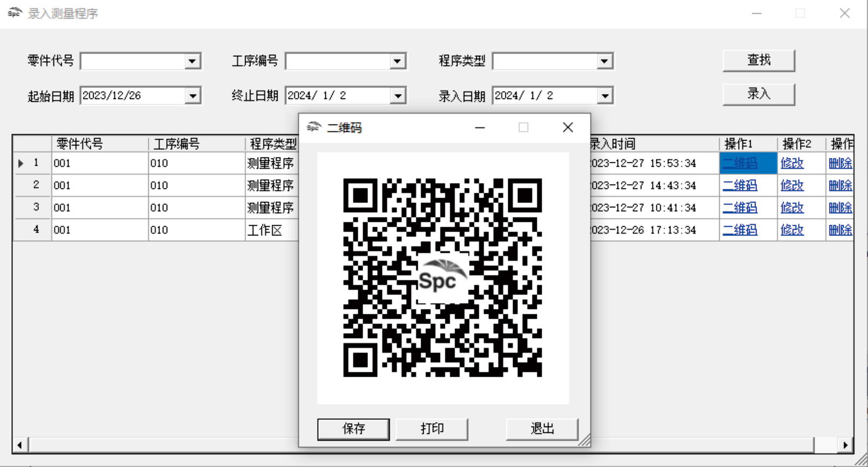The height and width of the screenshot is (467, 868).
Task: Close the 二维码 dialog window
Action: (x=567, y=127)
